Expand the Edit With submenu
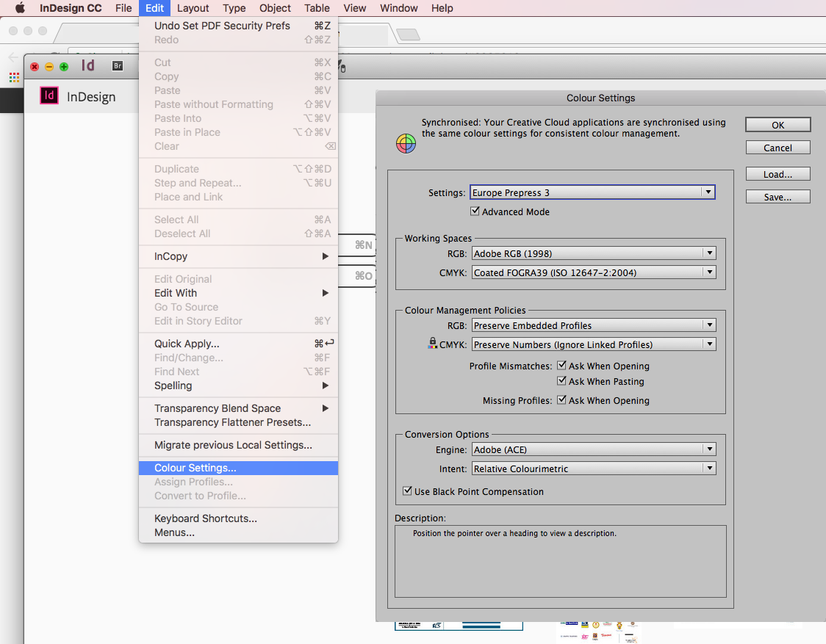826x644 pixels. [x=238, y=293]
